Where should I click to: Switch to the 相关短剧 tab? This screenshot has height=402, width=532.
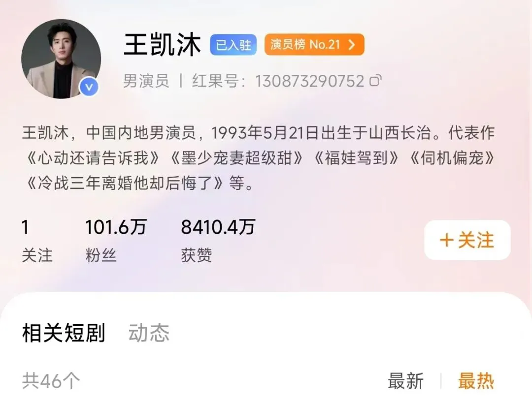pyautogui.click(x=64, y=333)
